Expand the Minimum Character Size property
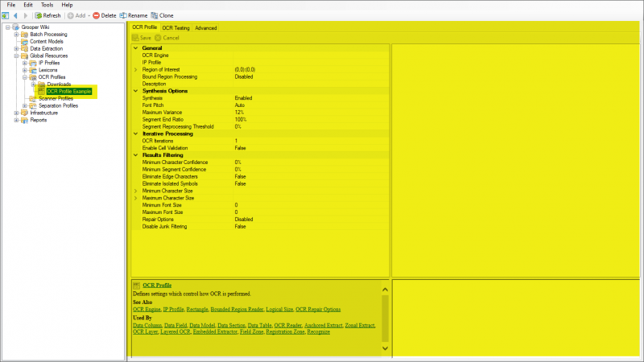The image size is (644, 362). [135, 191]
